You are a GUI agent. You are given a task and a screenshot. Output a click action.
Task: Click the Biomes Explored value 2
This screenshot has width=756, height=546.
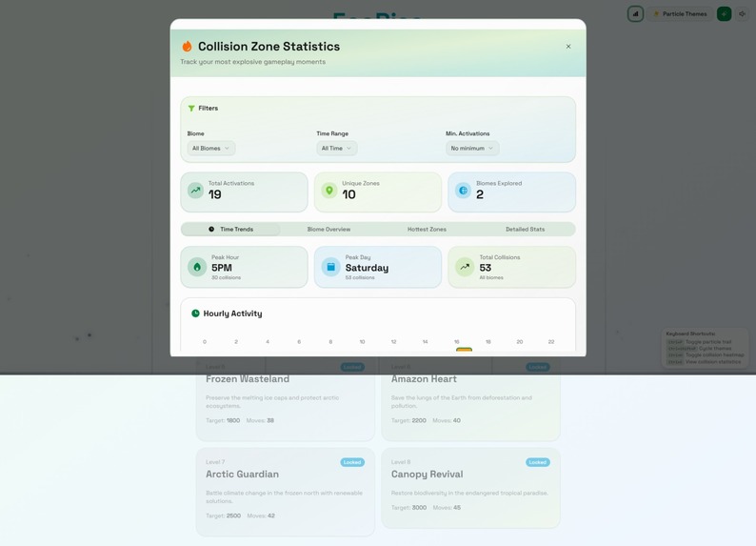coord(480,194)
